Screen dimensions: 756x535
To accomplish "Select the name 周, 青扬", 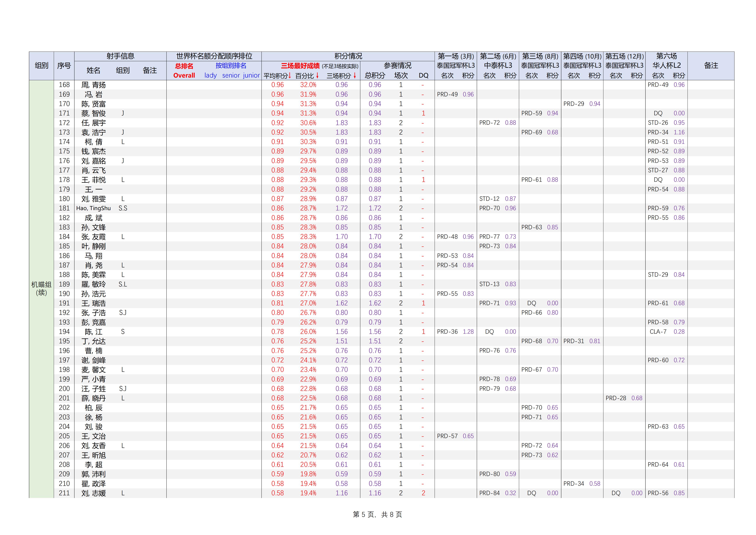I will (94, 85).
